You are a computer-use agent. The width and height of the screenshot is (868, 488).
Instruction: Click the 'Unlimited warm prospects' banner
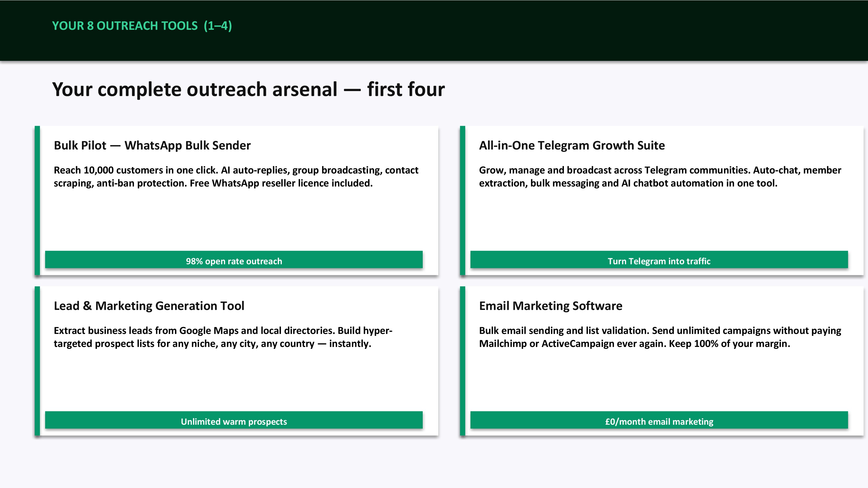(233, 420)
